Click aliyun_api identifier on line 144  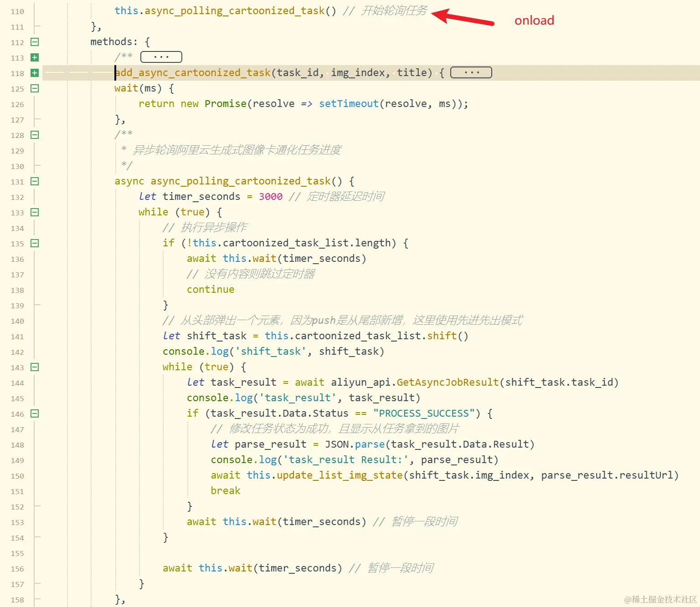(361, 382)
